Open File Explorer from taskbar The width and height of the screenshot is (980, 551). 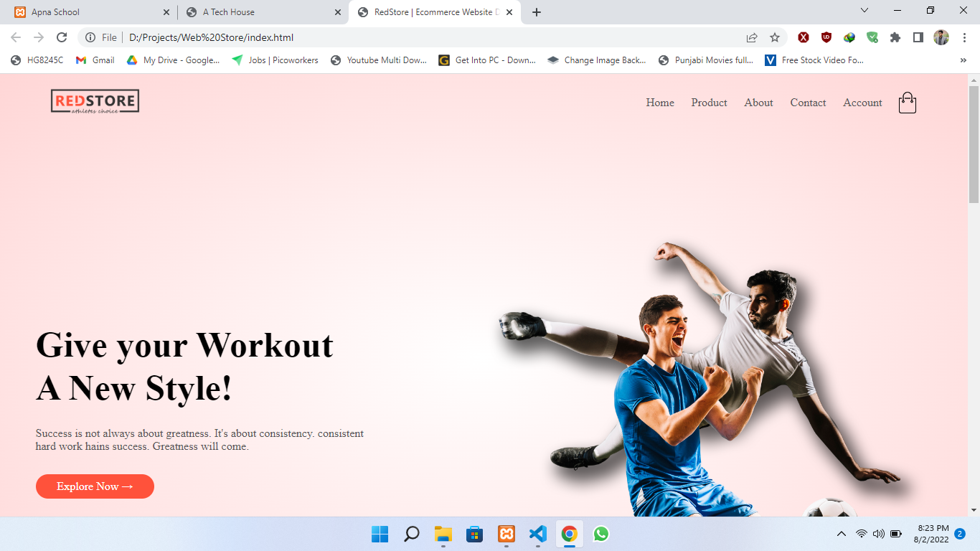(x=443, y=534)
